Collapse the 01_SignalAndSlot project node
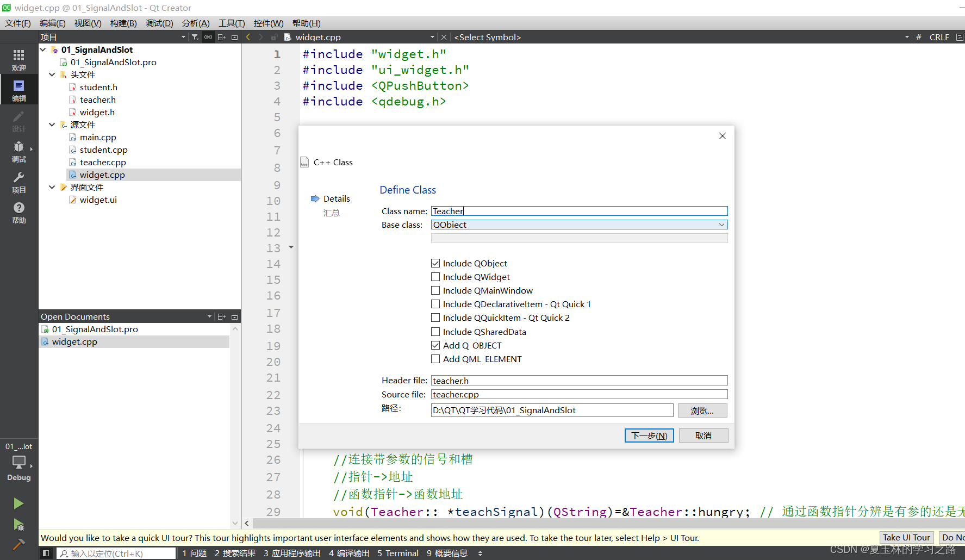 43,49
